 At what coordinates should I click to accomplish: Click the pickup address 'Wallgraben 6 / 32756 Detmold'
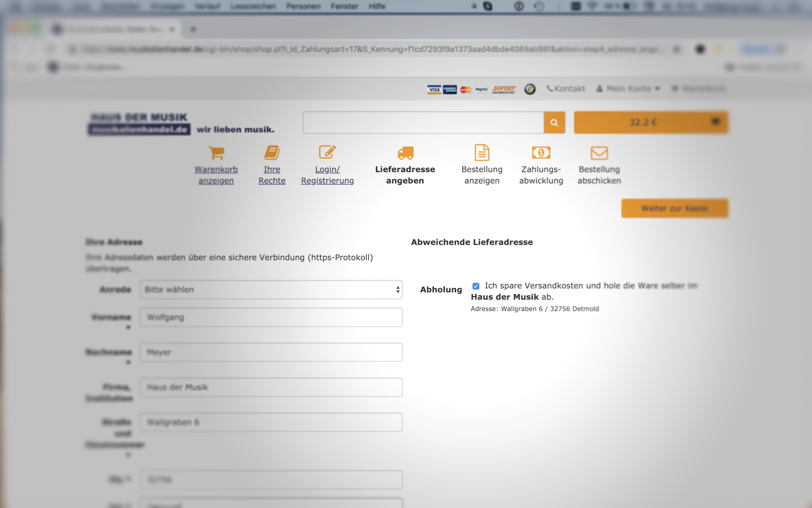pos(550,309)
